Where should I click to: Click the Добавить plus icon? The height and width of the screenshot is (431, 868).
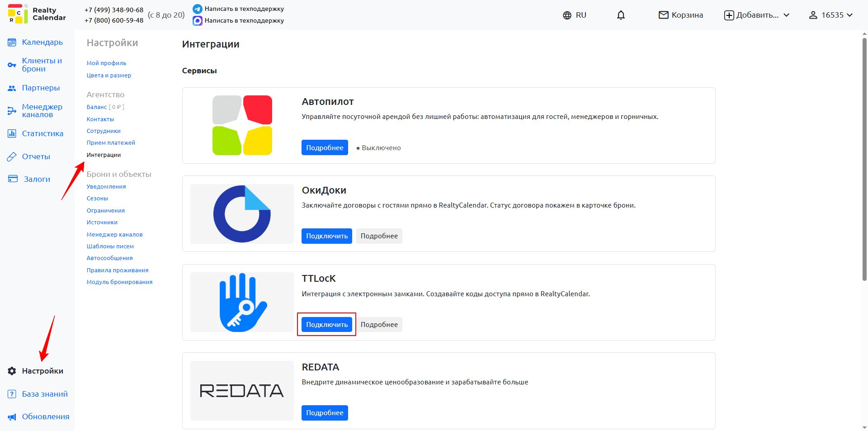pyautogui.click(x=729, y=15)
